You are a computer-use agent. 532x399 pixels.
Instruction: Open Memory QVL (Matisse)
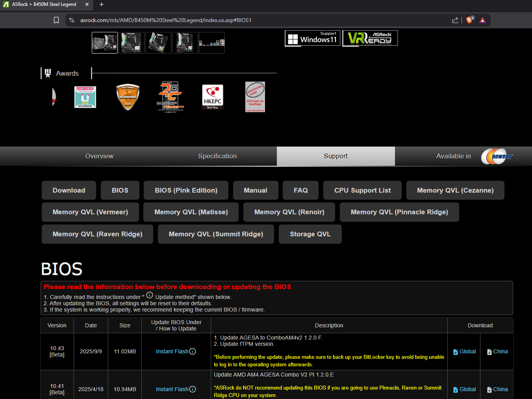(x=191, y=212)
